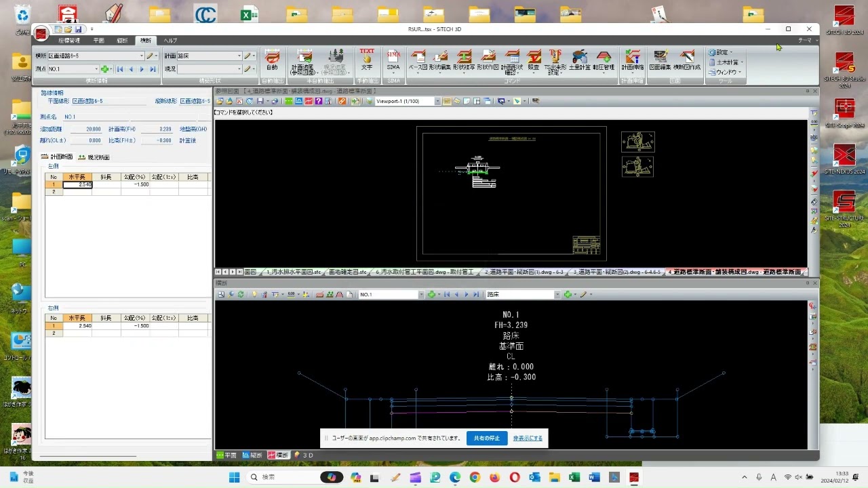Click the green plus icon after NO.1 in 横断 toolbar

tap(431, 294)
